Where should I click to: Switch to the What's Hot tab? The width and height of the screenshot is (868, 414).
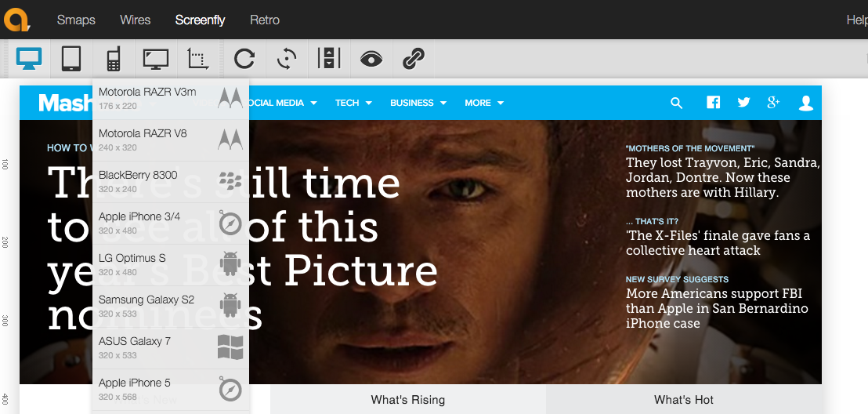pyautogui.click(x=684, y=400)
